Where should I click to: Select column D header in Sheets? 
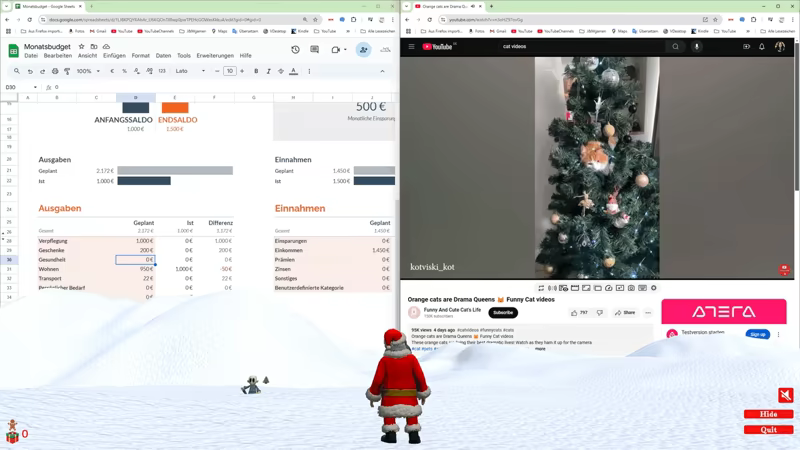pyautogui.click(x=136, y=97)
